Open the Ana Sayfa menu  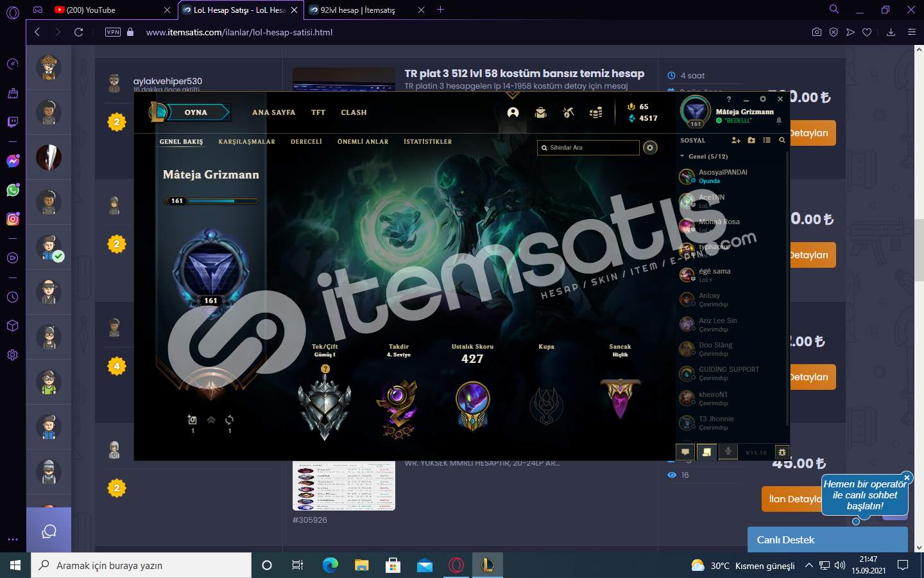tap(274, 112)
